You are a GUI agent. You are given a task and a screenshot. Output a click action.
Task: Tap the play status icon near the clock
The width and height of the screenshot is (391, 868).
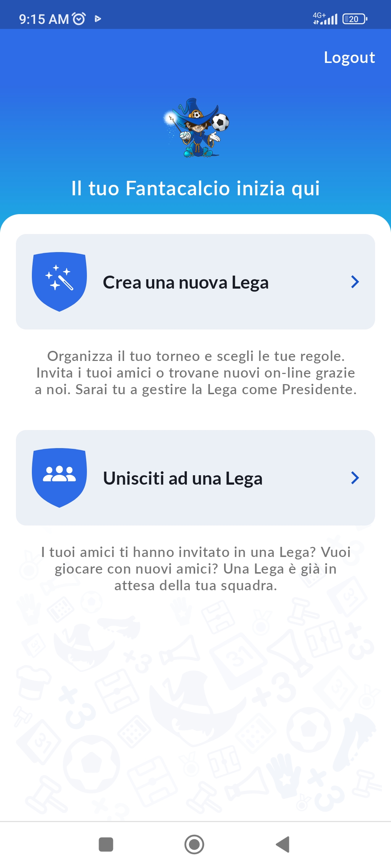pyautogui.click(x=97, y=19)
